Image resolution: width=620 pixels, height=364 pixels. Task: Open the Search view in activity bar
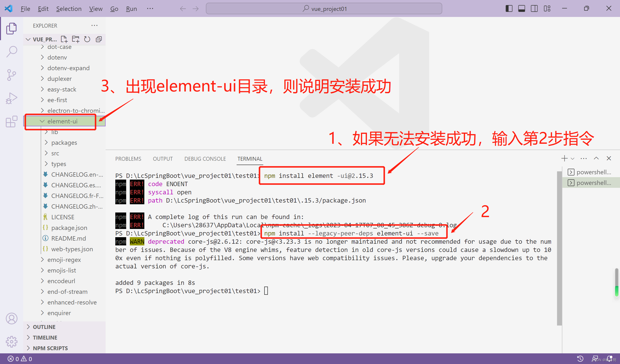point(12,51)
